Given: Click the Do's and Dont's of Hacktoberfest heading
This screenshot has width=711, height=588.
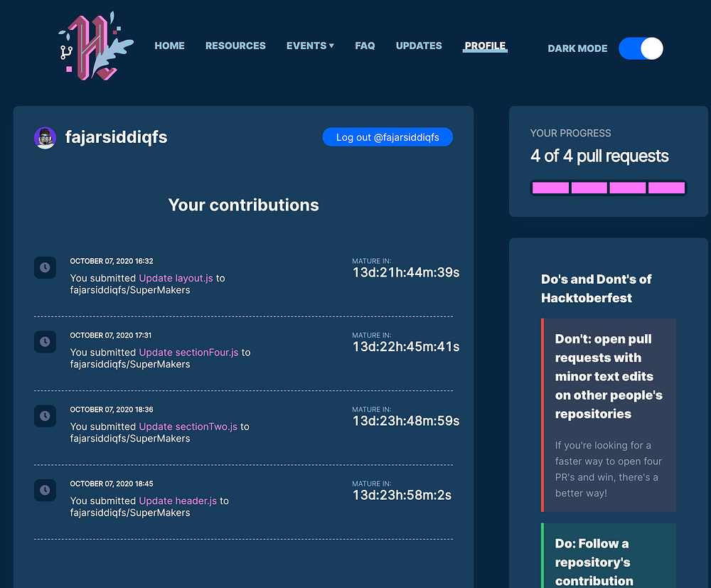Looking at the screenshot, I should [597, 289].
